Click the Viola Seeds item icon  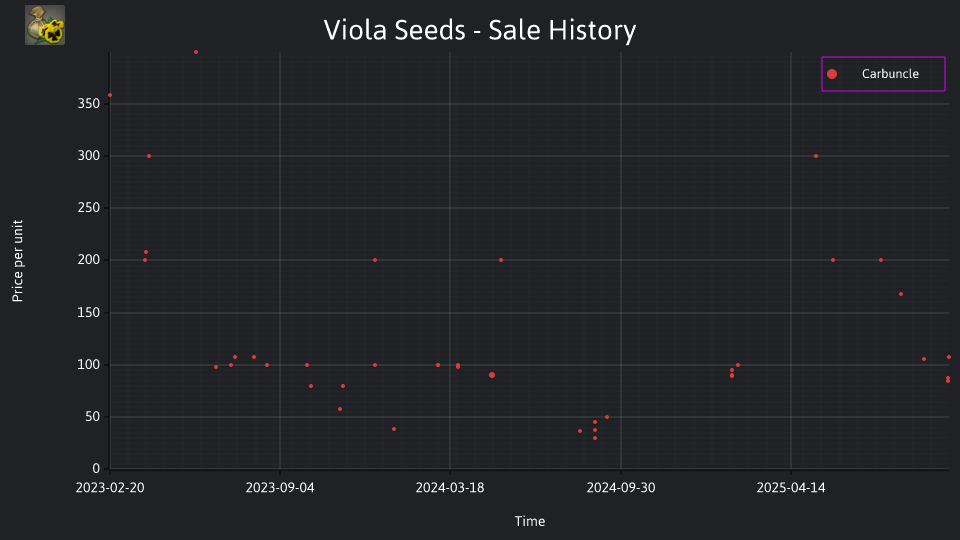pyautogui.click(x=45, y=25)
